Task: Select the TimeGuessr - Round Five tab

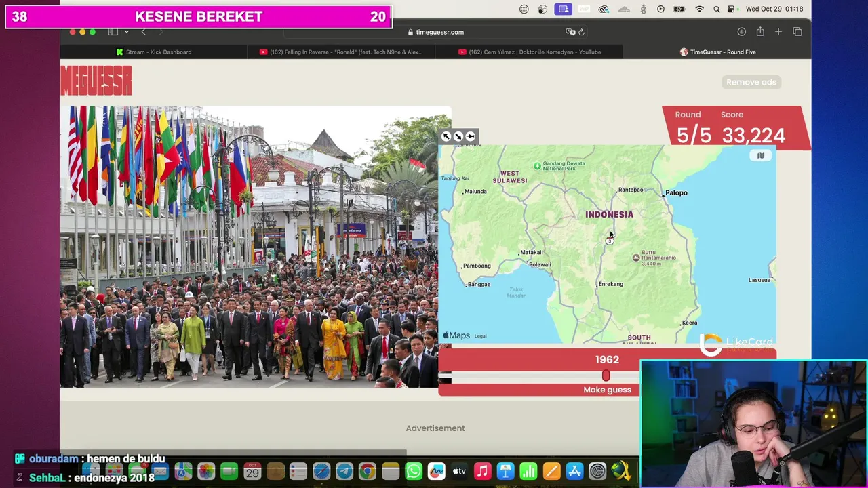Action: [x=717, y=52]
